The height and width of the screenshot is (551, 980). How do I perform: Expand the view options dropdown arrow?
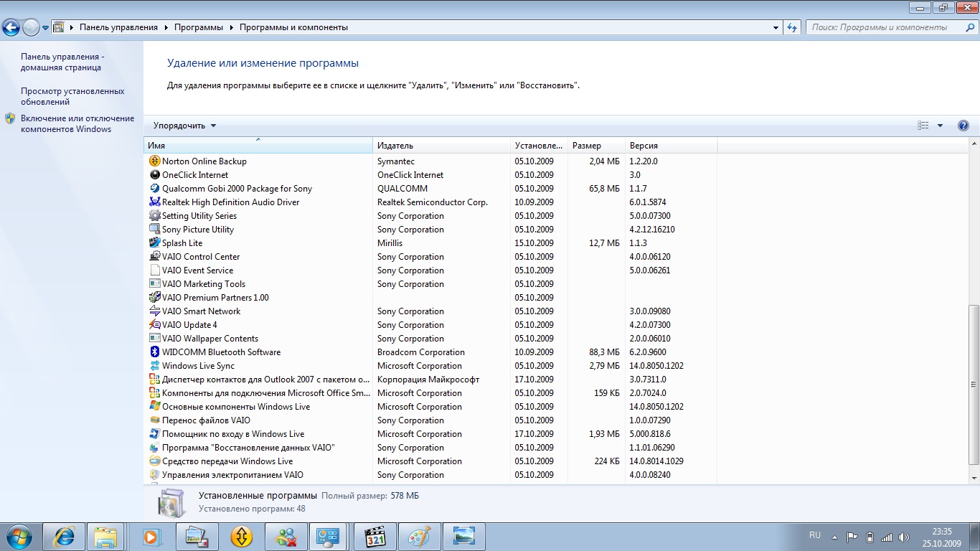tap(940, 126)
